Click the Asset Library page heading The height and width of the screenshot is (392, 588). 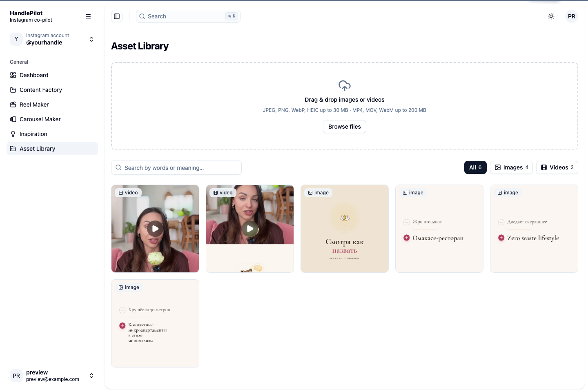pos(140,46)
